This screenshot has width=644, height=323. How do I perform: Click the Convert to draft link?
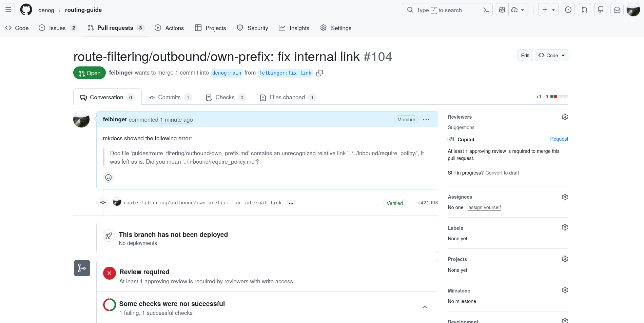click(502, 173)
